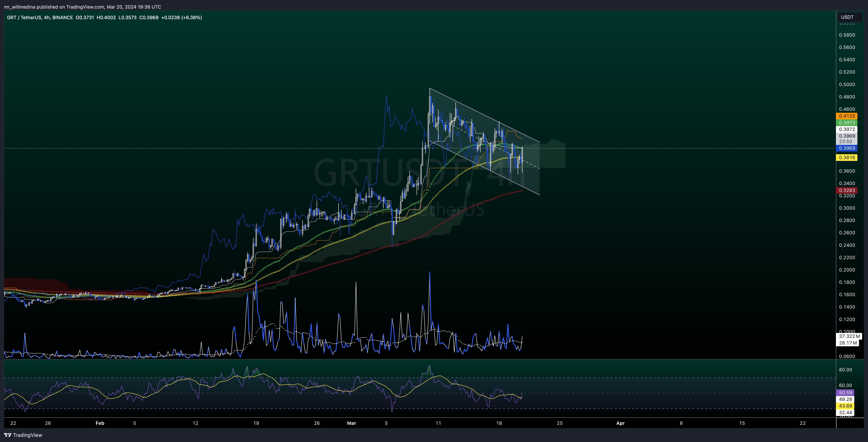Click the 0.3600 price axis tick
This screenshot has height=442, width=868.
pos(847,171)
